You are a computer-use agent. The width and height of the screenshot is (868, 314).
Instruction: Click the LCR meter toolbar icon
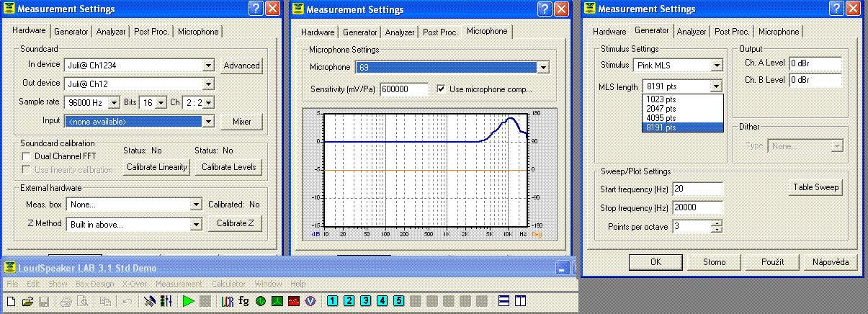click(228, 301)
